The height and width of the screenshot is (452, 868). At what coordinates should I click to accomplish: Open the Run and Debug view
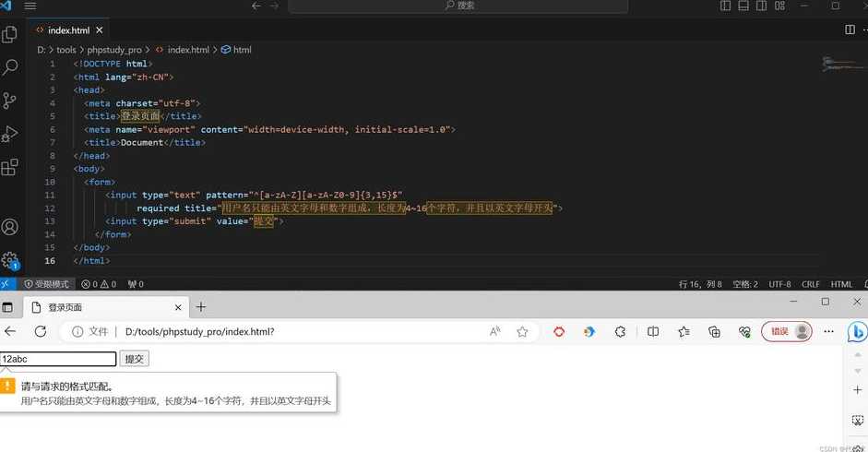[9, 134]
